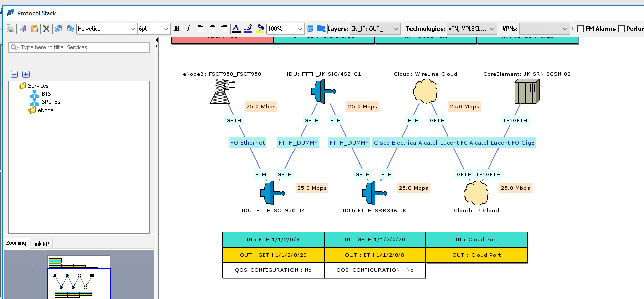Click the filter Services search field
The height and width of the screenshot is (299, 644).
(x=81, y=47)
